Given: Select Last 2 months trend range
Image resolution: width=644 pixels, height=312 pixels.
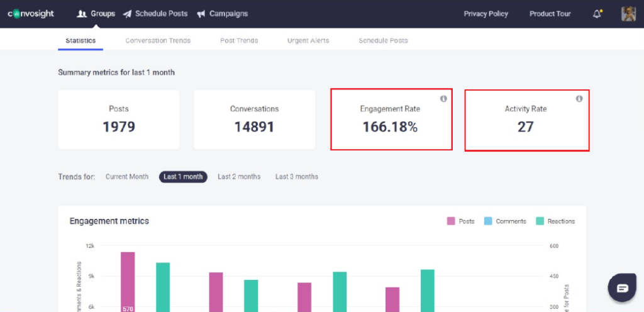Looking at the screenshot, I should click(239, 177).
